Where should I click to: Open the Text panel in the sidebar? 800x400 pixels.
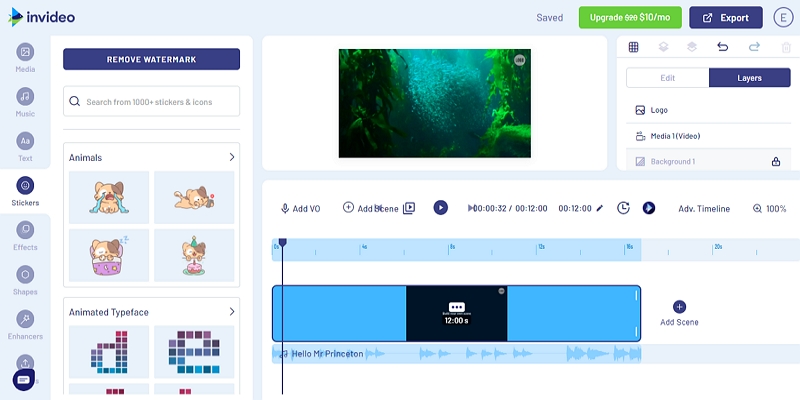(25, 147)
